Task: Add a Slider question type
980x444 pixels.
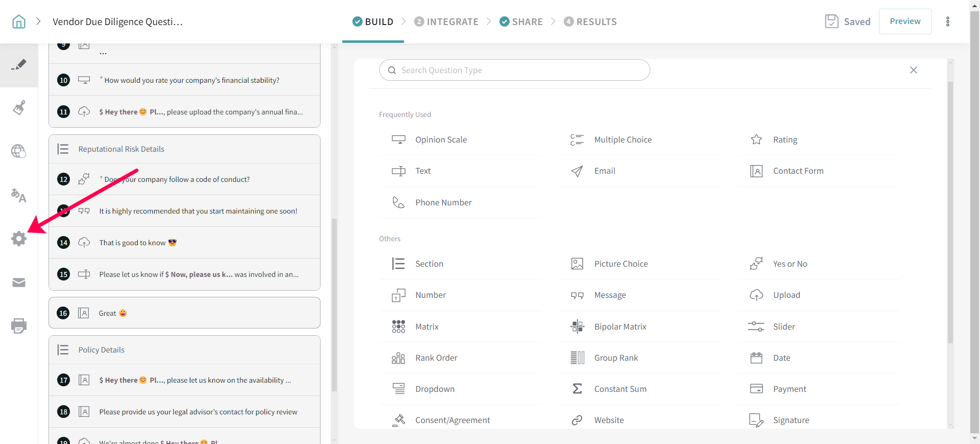Action: (x=783, y=326)
